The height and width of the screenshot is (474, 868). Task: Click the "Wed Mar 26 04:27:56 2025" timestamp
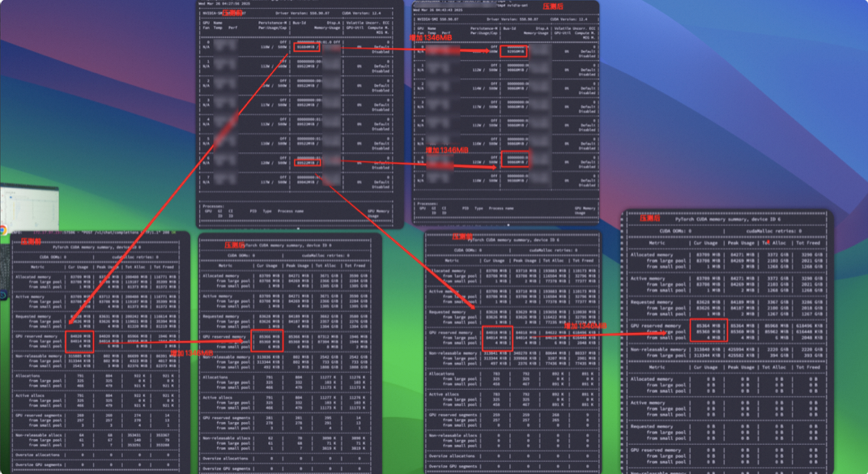point(224,3)
